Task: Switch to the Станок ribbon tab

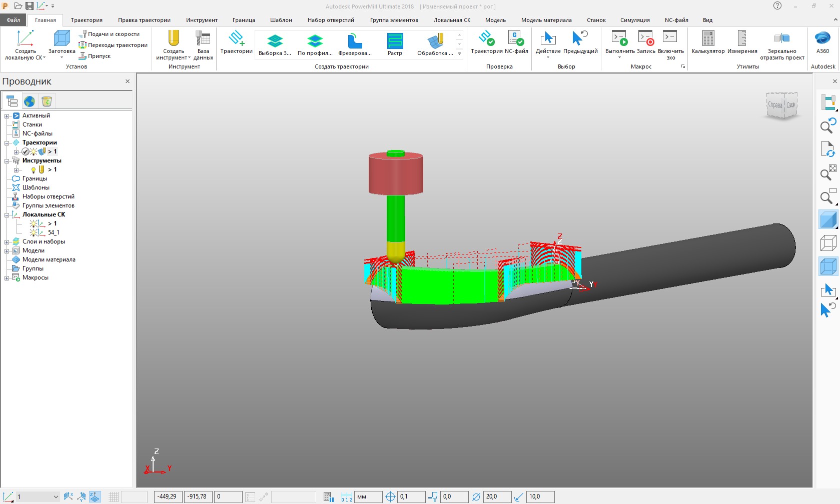Action: [596, 20]
